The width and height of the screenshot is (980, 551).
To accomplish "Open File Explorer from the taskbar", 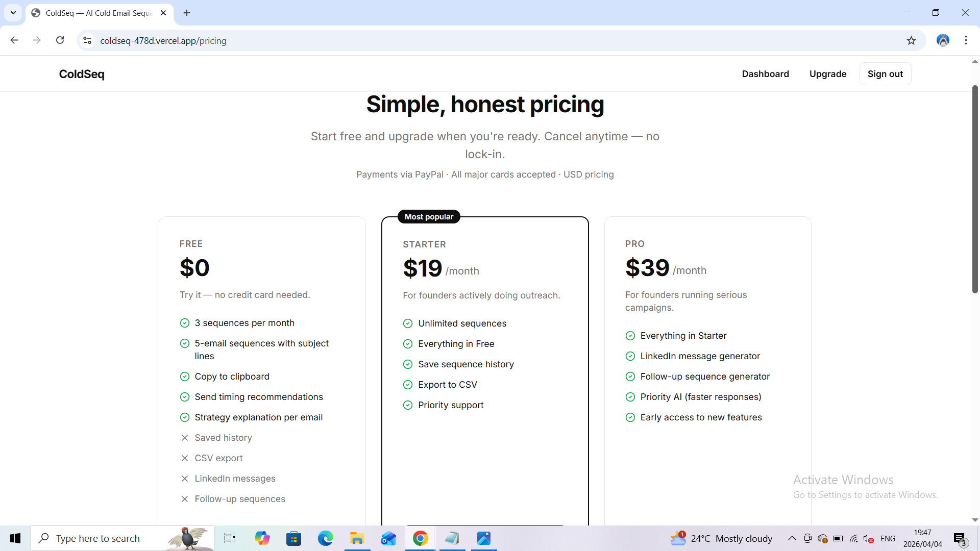I will pyautogui.click(x=357, y=538).
